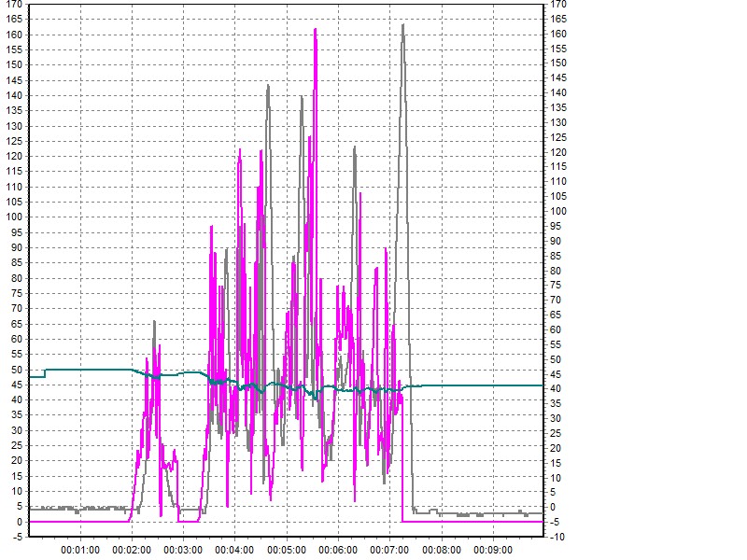
Task: Click the -5 label on left axis
Action: coord(18,537)
